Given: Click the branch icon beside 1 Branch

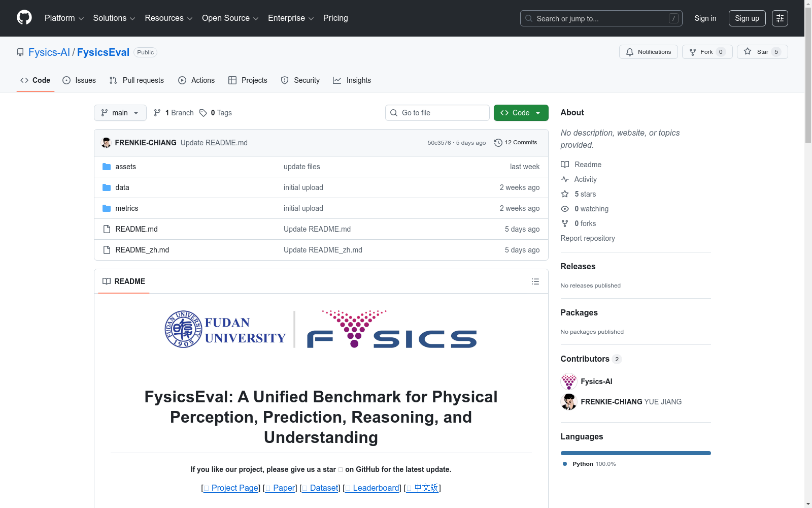Looking at the screenshot, I should pyautogui.click(x=157, y=113).
